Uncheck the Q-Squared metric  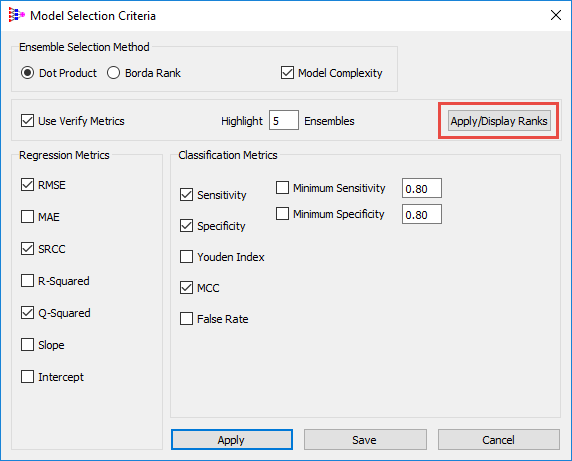(27, 313)
